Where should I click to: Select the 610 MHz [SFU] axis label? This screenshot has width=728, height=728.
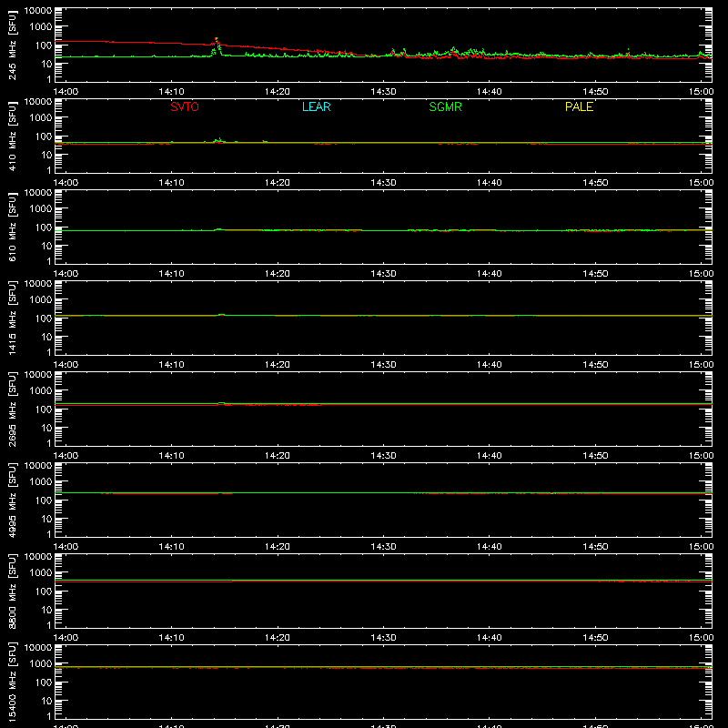(x=12, y=227)
